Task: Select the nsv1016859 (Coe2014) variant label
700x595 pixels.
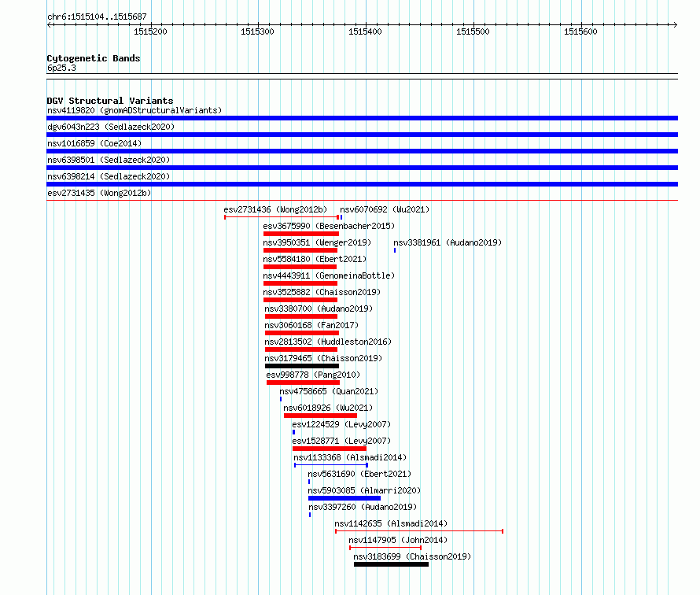Action: click(94, 143)
